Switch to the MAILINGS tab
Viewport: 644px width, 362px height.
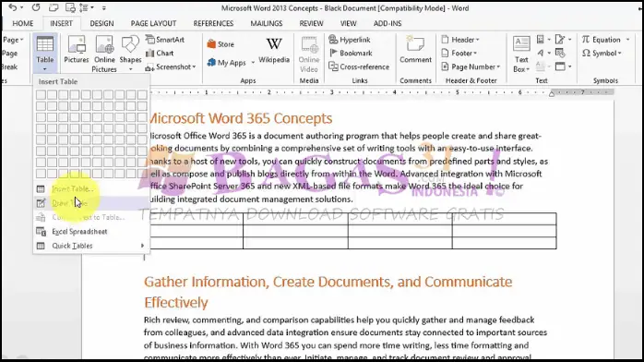coord(266,23)
